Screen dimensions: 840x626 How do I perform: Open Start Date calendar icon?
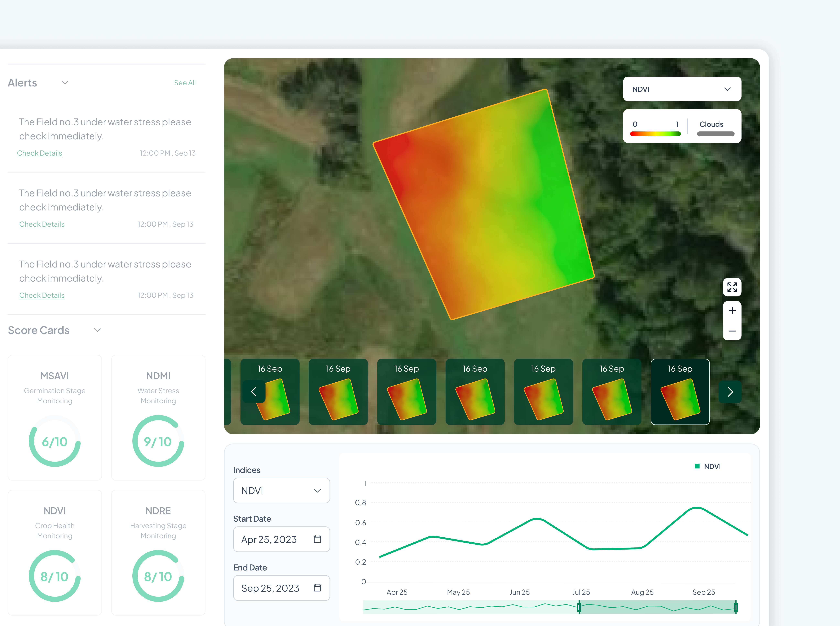pyautogui.click(x=317, y=539)
